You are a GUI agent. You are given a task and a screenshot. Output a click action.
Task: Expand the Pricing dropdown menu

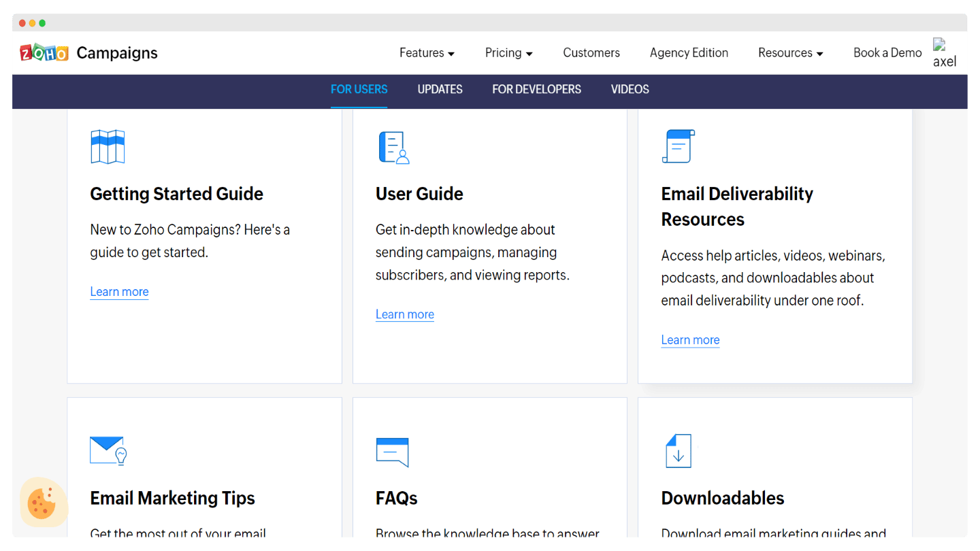509,53
